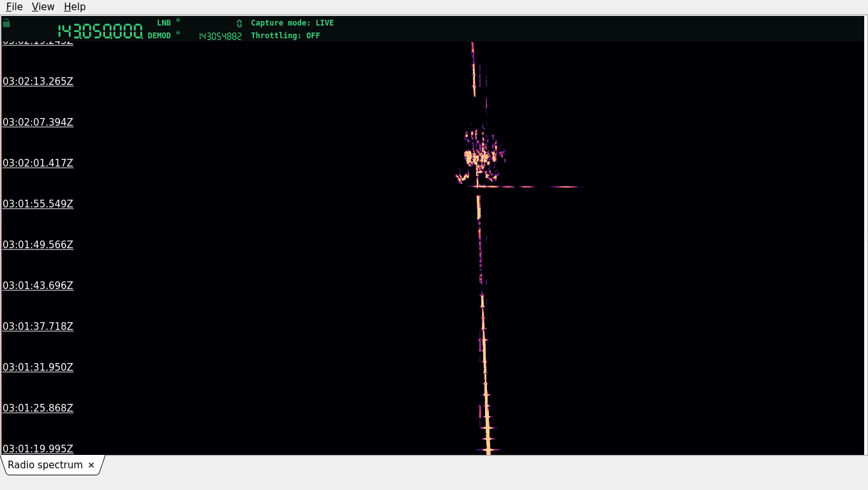Open the File menu
Viewport: 868px width, 490px height.
click(x=14, y=6)
